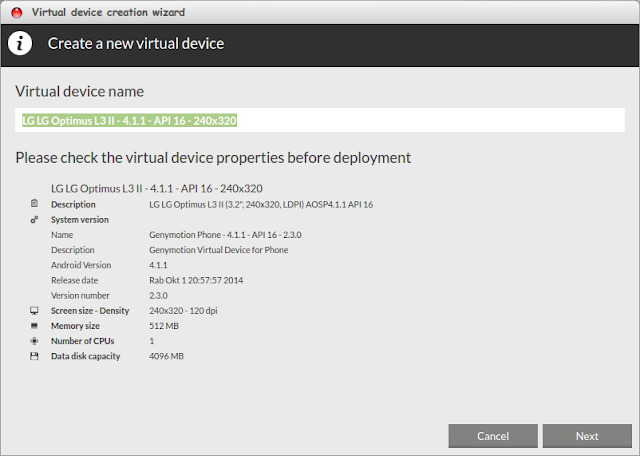Click the 'Release date' label

[74, 280]
